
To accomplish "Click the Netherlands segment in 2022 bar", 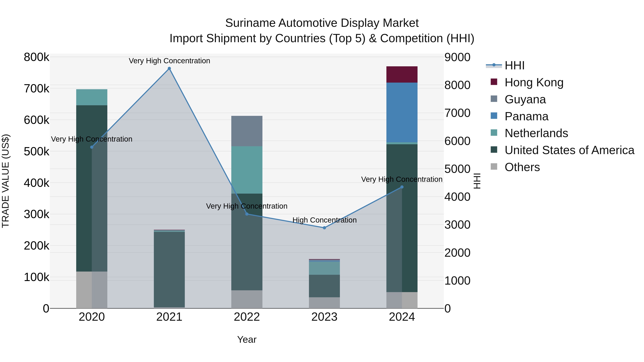I will tap(247, 170).
